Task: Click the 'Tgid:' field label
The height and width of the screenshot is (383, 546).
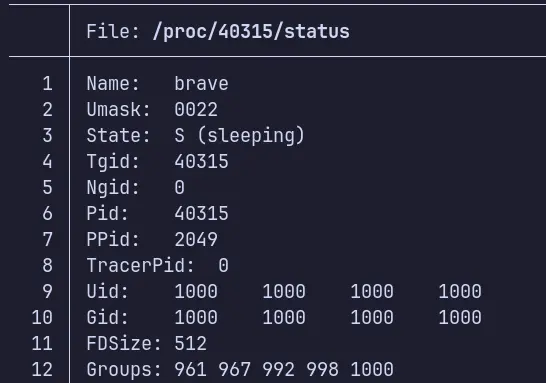Action: [113, 162]
